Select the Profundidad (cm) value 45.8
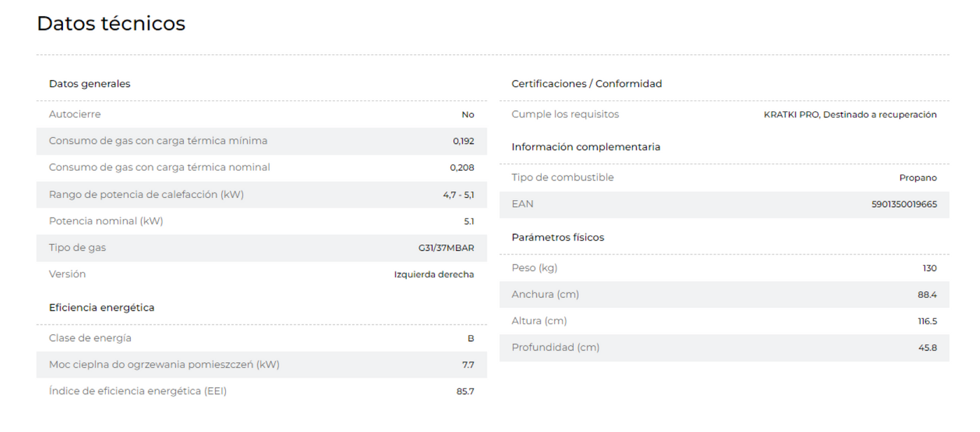Viewport: 980px width, 432px height. click(928, 347)
